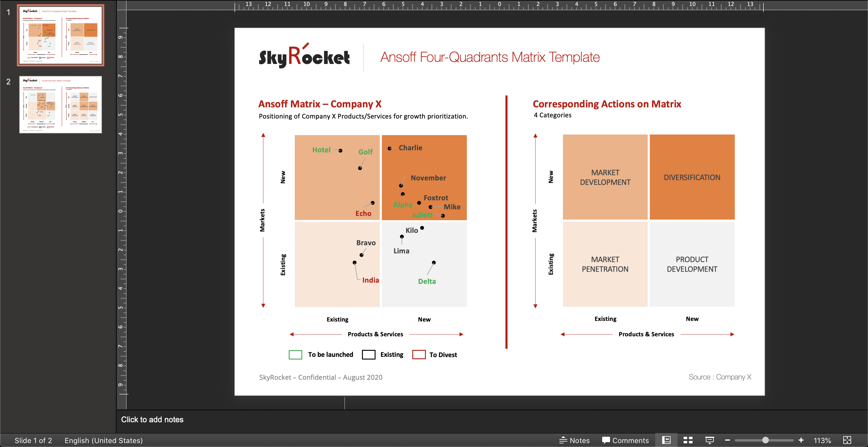Select red To Divest legend box
Image resolution: width=868 pixels, height=447 pixels.
[419, 355]
